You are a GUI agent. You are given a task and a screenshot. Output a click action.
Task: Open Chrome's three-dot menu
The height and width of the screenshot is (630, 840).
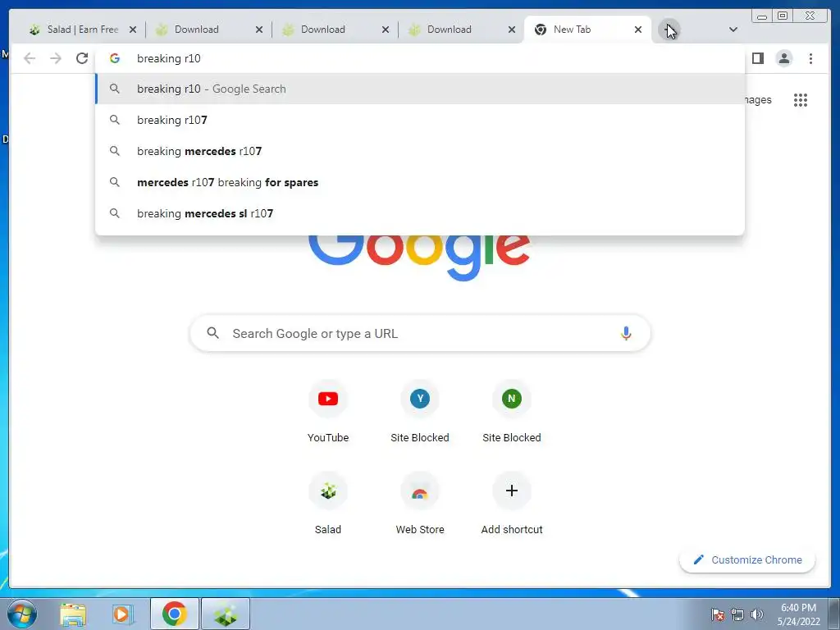pos(810,58)
